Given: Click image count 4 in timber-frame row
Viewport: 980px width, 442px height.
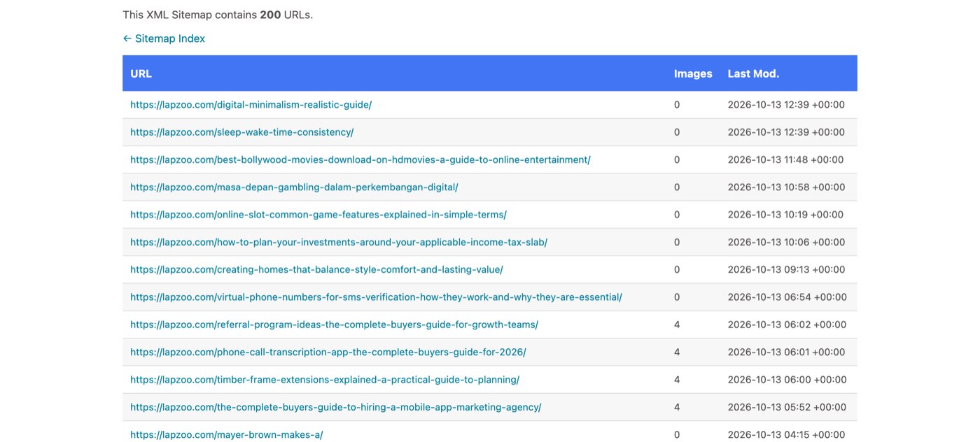Looking at the screenshot, I should point(677,380).
